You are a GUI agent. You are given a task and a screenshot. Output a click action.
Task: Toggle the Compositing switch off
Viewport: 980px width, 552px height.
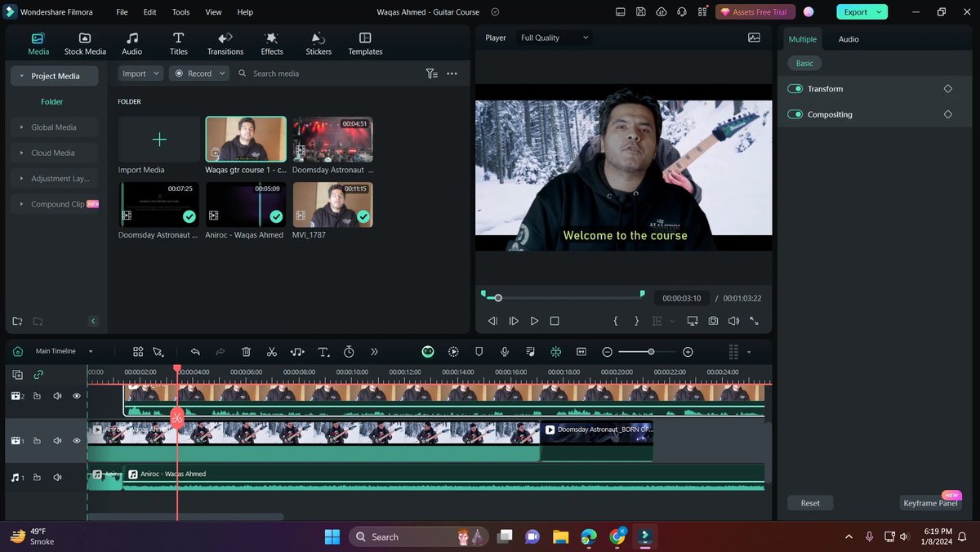[x=795, y=114]
